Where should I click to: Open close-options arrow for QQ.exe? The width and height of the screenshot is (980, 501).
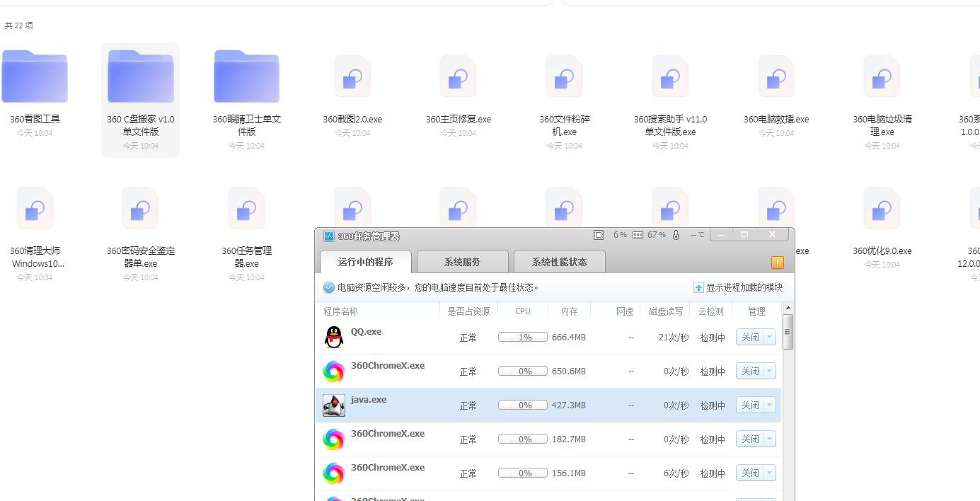click(769, 338)
